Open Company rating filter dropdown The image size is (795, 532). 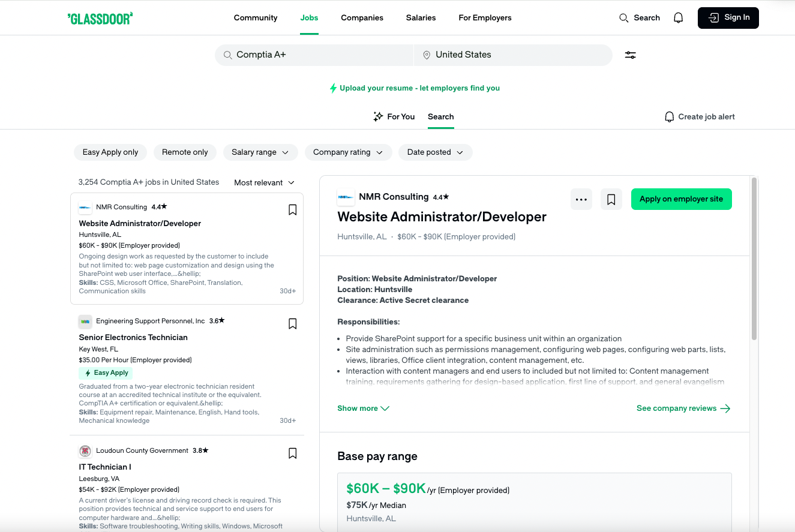coord(349,152)
